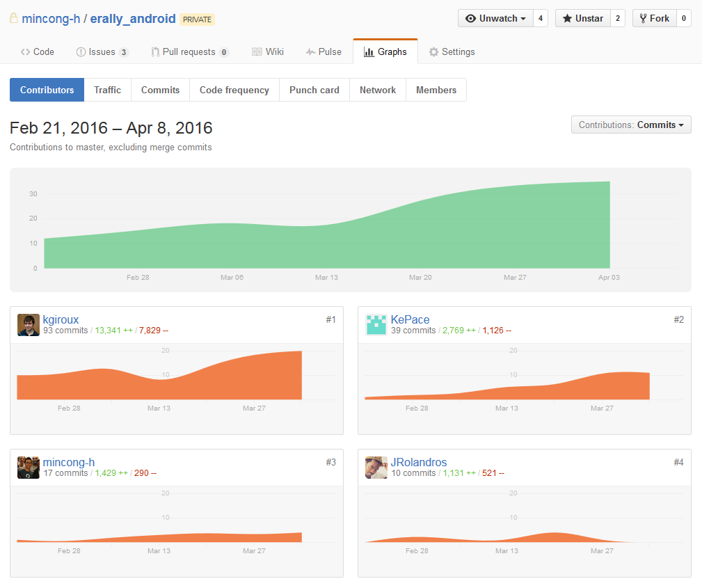Fork the repository
702x588 pixels.
click(655, 18)
